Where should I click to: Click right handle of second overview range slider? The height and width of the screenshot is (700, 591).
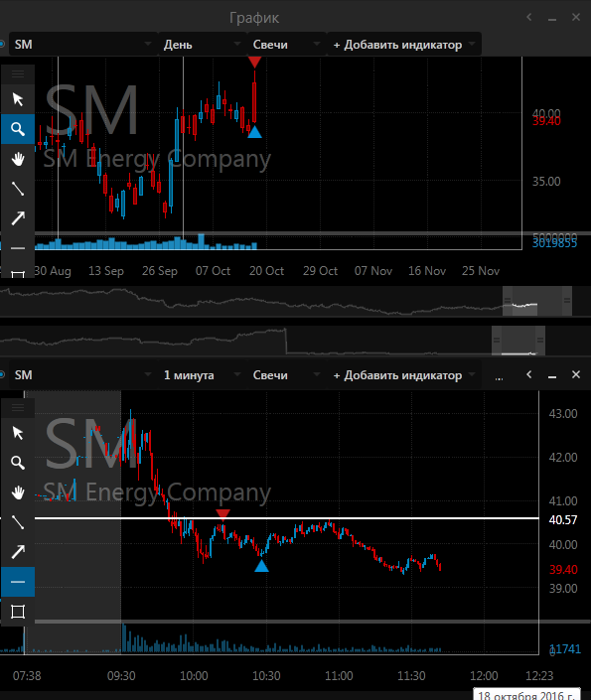click(x=540, y=341)
